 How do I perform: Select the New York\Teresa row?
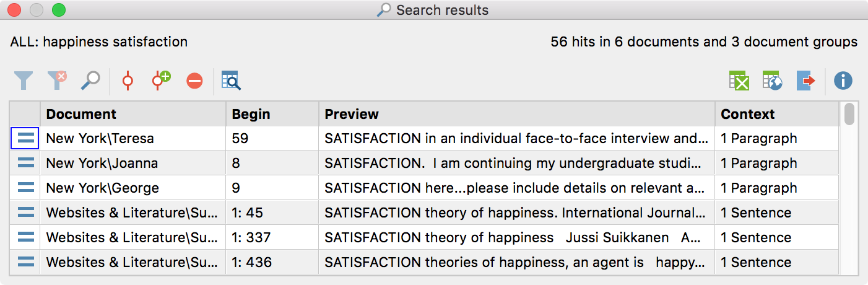point(424,139)
